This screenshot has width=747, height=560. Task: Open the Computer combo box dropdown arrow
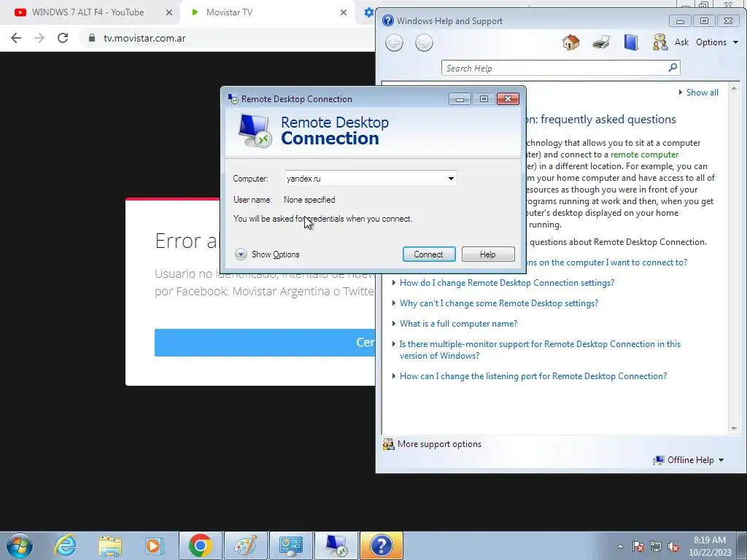pos(451,179)
